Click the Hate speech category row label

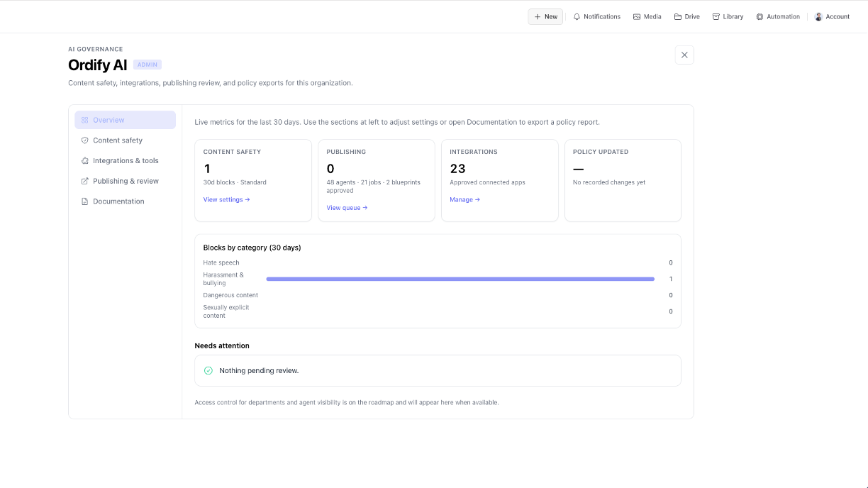pos(221,262)
